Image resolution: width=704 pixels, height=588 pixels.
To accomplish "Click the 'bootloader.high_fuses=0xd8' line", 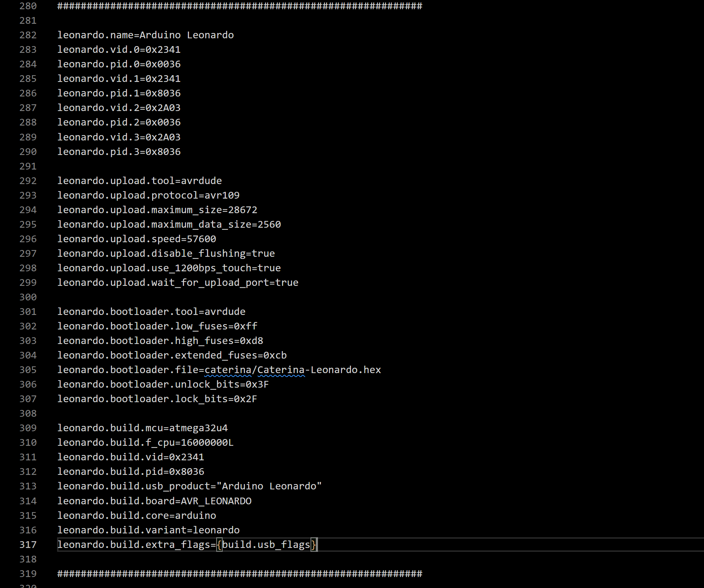I will coord(160,341).
